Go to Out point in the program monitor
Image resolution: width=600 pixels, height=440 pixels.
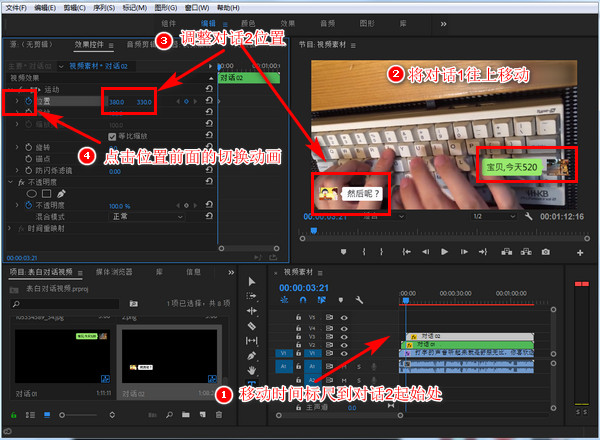[x=483, y=252]
